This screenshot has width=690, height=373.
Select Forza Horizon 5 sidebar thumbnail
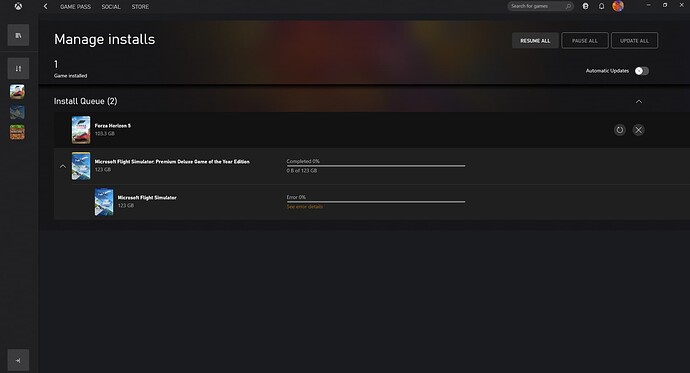point(17,91)
